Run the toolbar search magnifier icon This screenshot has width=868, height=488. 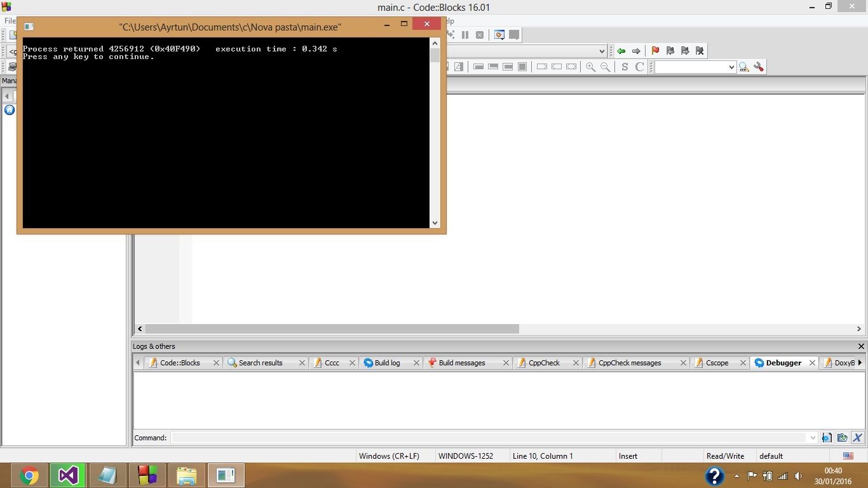743,67
